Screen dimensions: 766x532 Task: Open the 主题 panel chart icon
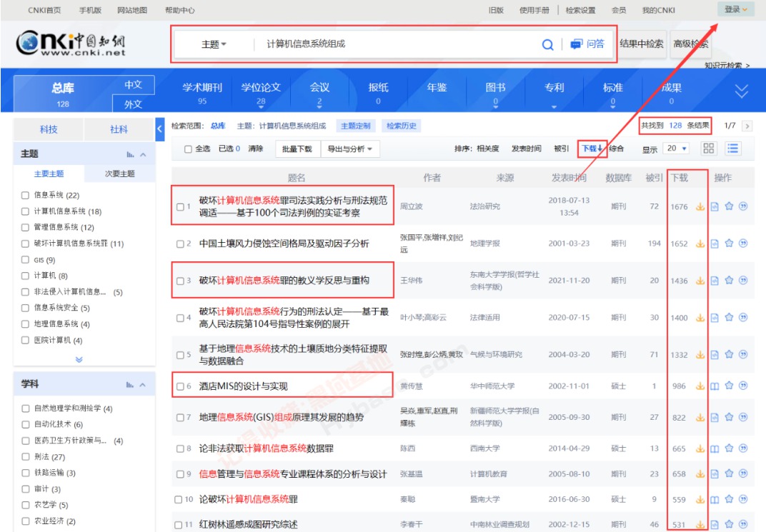click(x=130, y=155)
